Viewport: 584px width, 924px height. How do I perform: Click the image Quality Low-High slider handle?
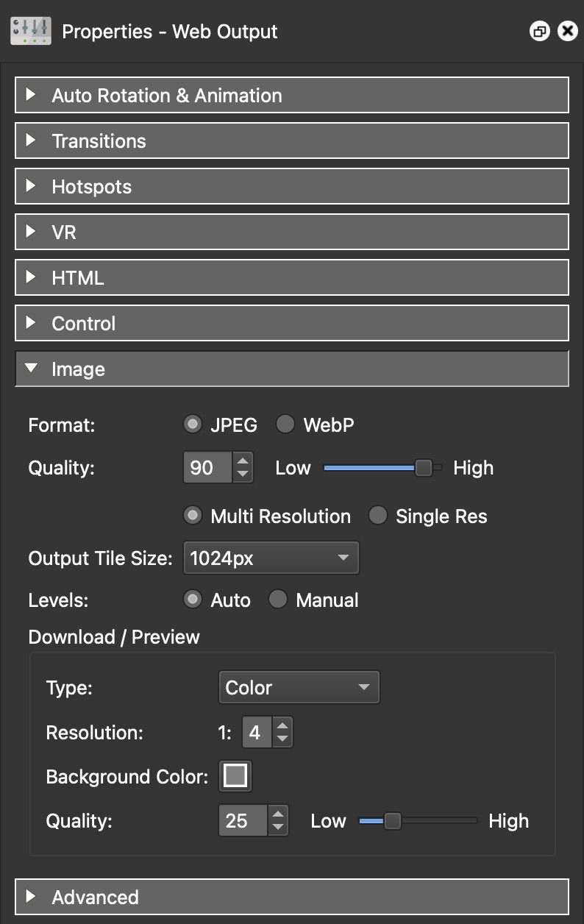tap(424, 467)
